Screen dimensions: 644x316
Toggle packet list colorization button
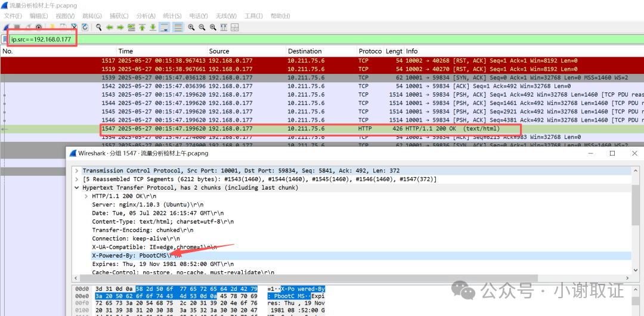(178, 27)
